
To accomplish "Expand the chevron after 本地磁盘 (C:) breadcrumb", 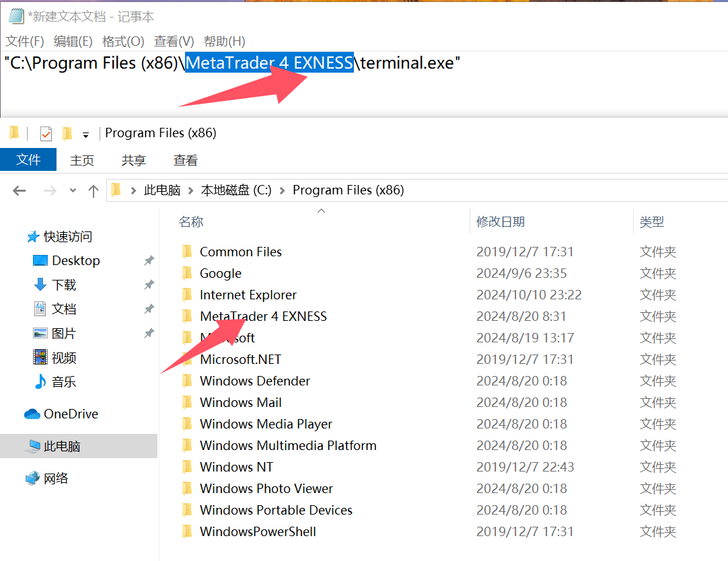I will coord(282,190).
